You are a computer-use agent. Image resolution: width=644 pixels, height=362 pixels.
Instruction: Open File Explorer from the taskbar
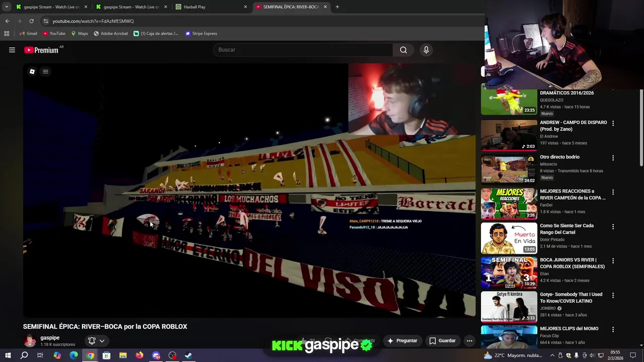[x=123, y=355]
